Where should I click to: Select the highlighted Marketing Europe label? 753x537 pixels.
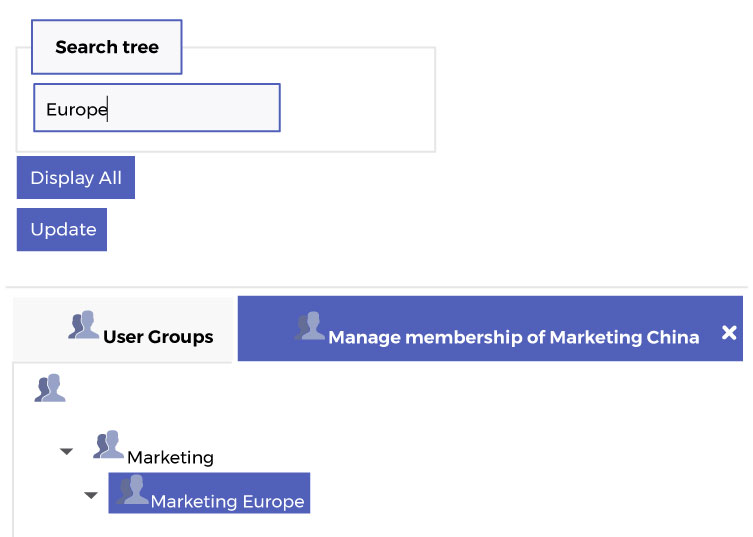click(228, 501)
